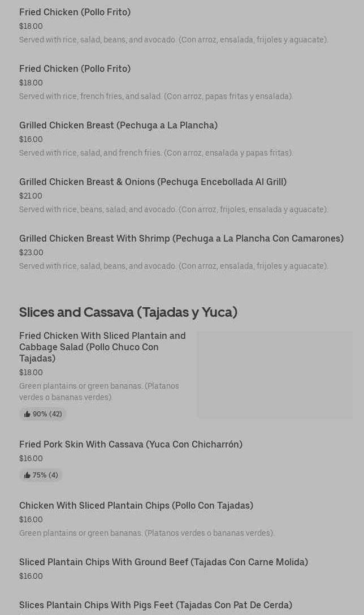Open Fried Chicken With Sliced Plantain title
364x615 pixels.
(x=102, y=346)
